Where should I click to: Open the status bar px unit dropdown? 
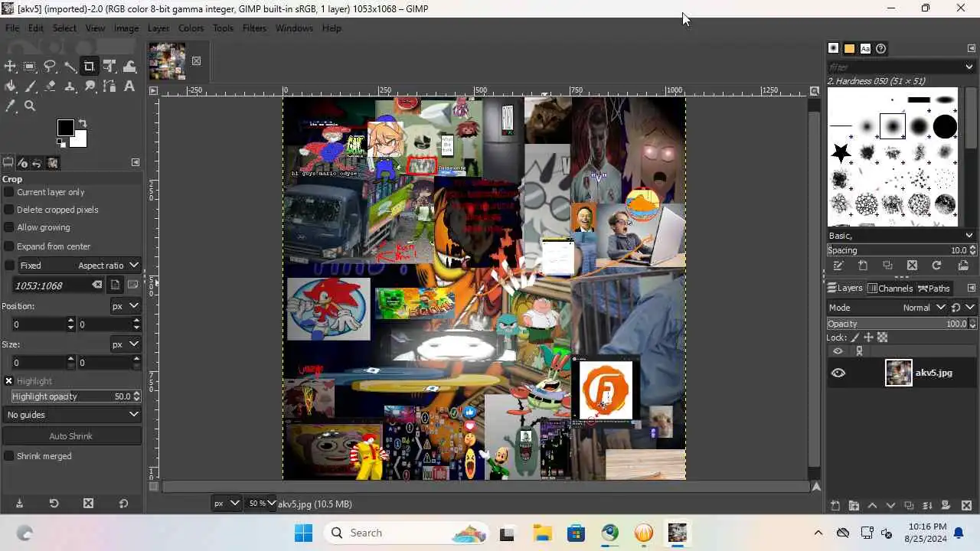226,504
